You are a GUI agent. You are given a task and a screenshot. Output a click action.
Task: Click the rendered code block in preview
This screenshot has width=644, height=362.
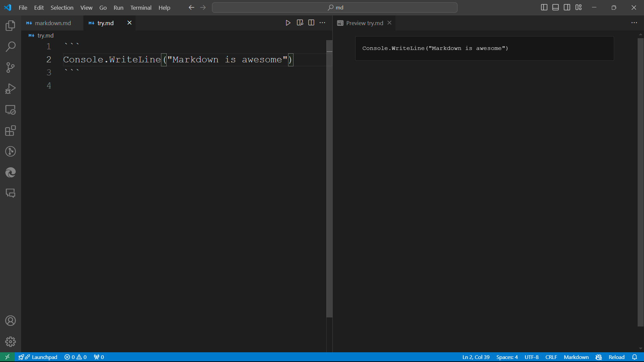point(484,48)
